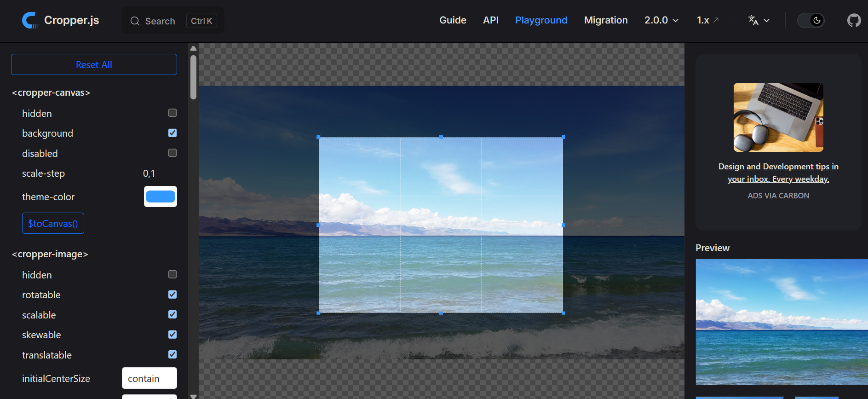Image resolution: width=868 pixels, height=399 pixels.
Task: Click the sidebar scroll up arrow
Action: (194, 48)
